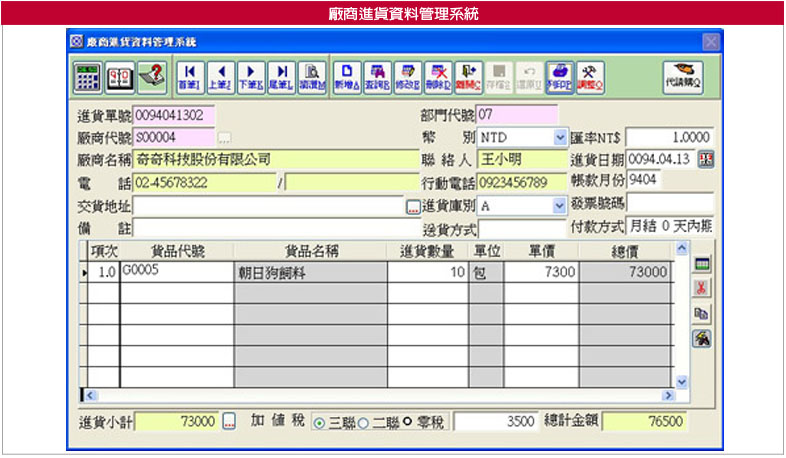This screenshot has width=786, height=458.
Task: Click the 列印 (print) toolbar icon
Action: 560,77
